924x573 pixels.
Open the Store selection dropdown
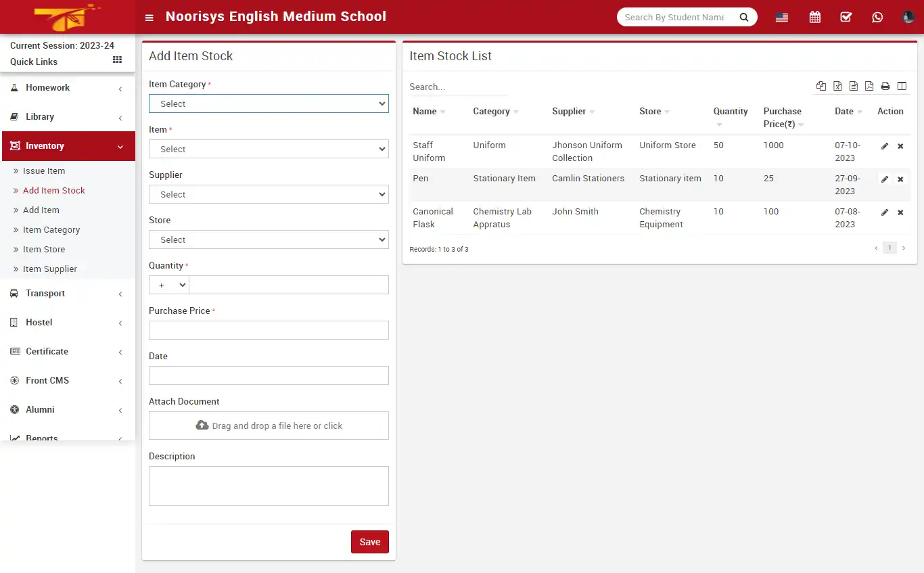click(x=268, y=239)
